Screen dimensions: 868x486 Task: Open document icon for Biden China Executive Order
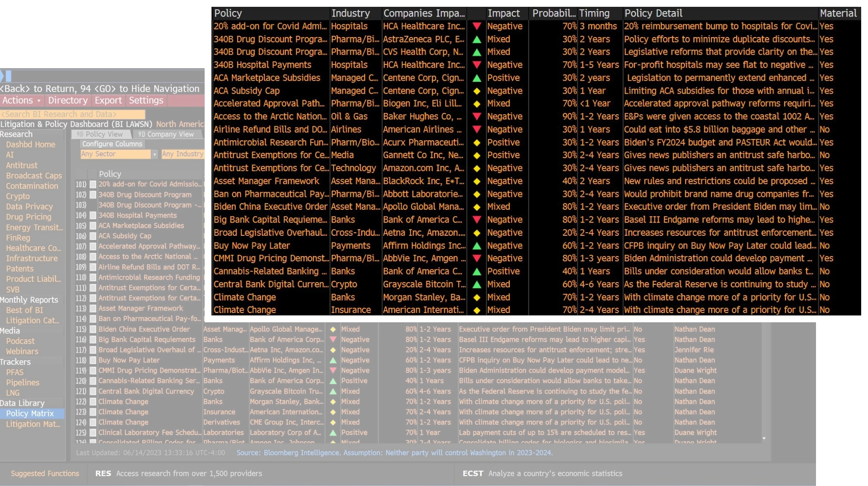pyautogui.click(x=93, y=329)
